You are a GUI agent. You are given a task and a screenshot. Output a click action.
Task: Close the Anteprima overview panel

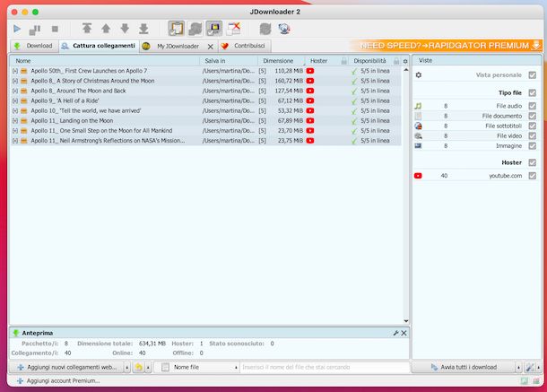click(404, 333)
